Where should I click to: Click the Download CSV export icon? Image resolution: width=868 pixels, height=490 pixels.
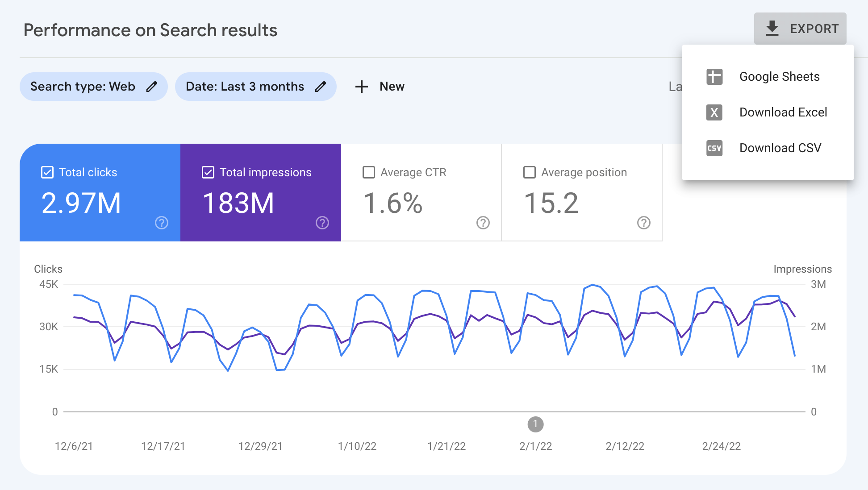(x=714, y=148)
